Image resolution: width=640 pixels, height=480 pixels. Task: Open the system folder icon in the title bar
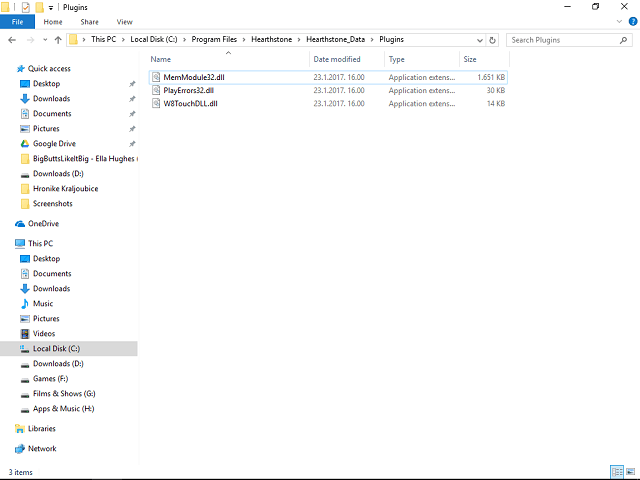pyautogui.click(x=5, y=7)
